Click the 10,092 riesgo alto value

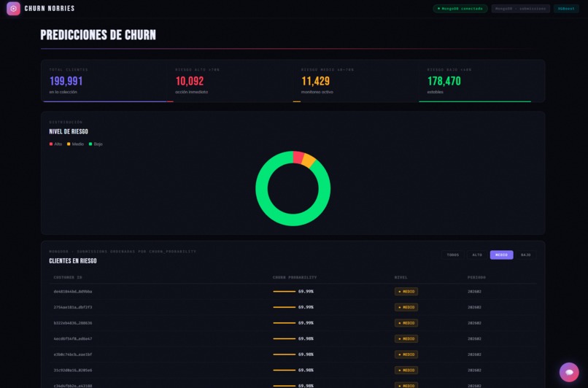click(190, 81)
